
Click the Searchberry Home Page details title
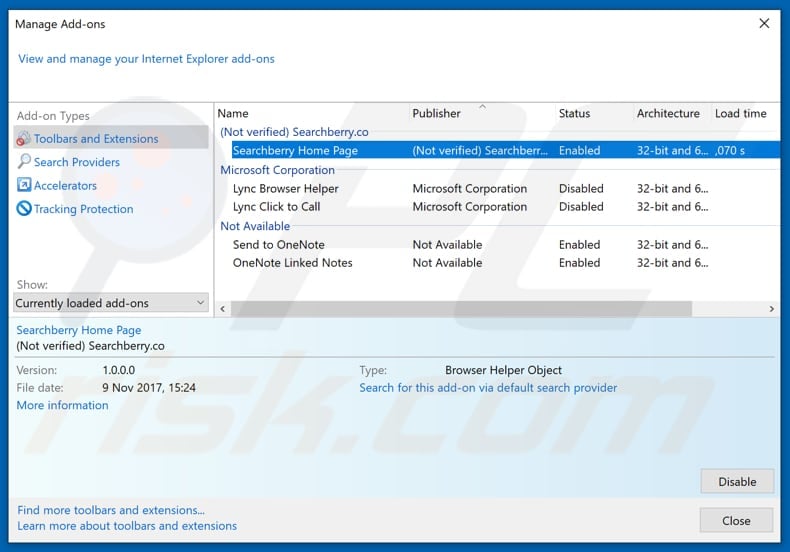pos(79,330)
